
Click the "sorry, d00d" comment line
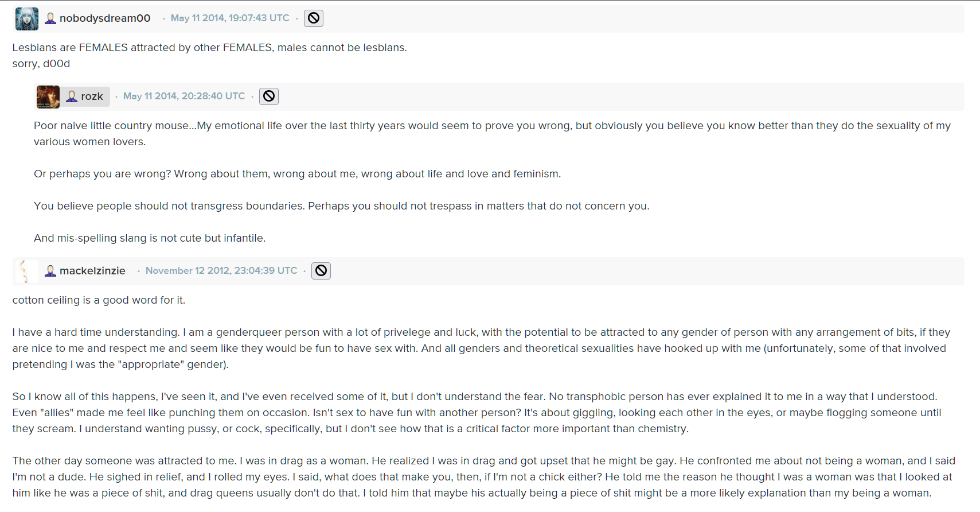pyautogui.click(x=41, y=64)
